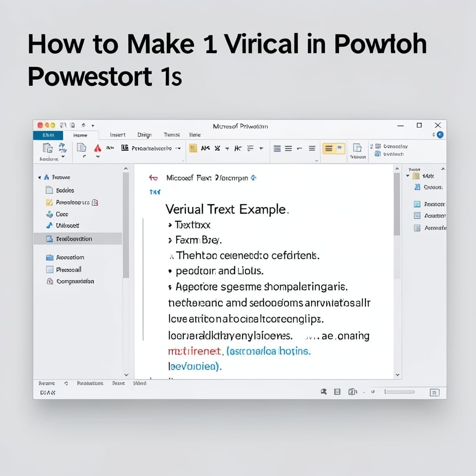
Task: Open the dropdown arrow after the list icon
Action: pos(261,148)
